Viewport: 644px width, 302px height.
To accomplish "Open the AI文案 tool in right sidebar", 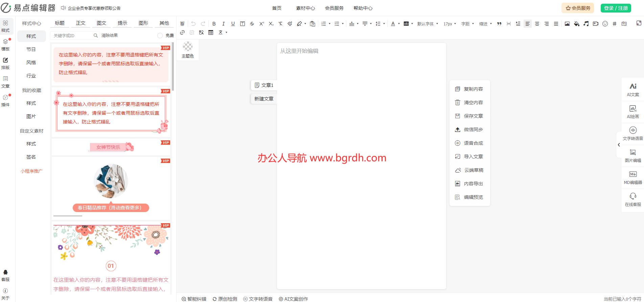I will [633, 90].
